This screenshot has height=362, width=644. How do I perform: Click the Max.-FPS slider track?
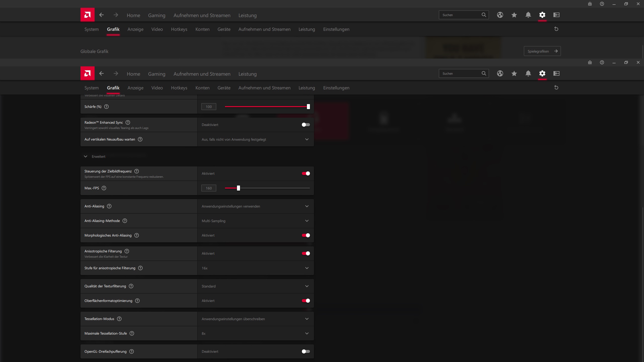point(274,188)
